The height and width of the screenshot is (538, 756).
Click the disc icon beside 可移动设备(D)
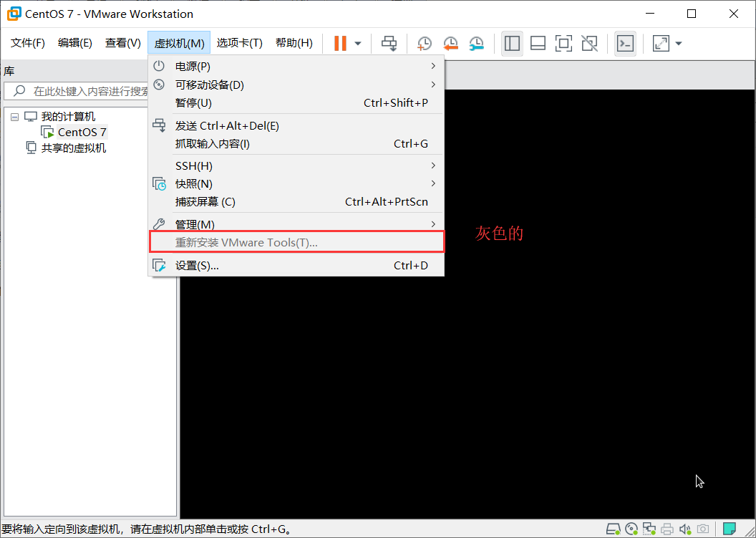point(159,85)
